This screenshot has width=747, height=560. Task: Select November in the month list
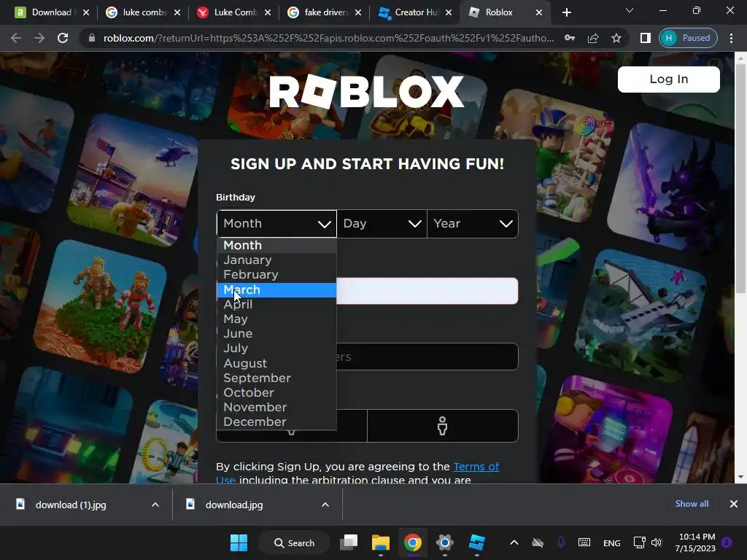coord(276,408)
